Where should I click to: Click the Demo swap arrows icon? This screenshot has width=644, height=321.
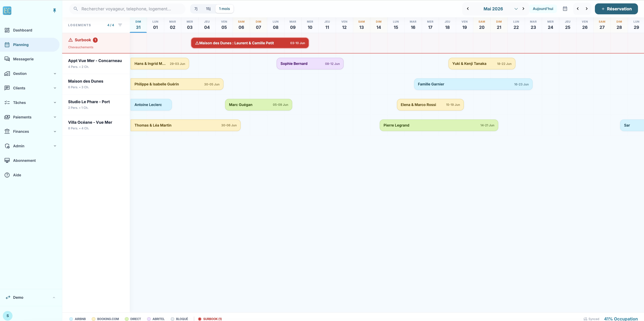pos(8,297)
